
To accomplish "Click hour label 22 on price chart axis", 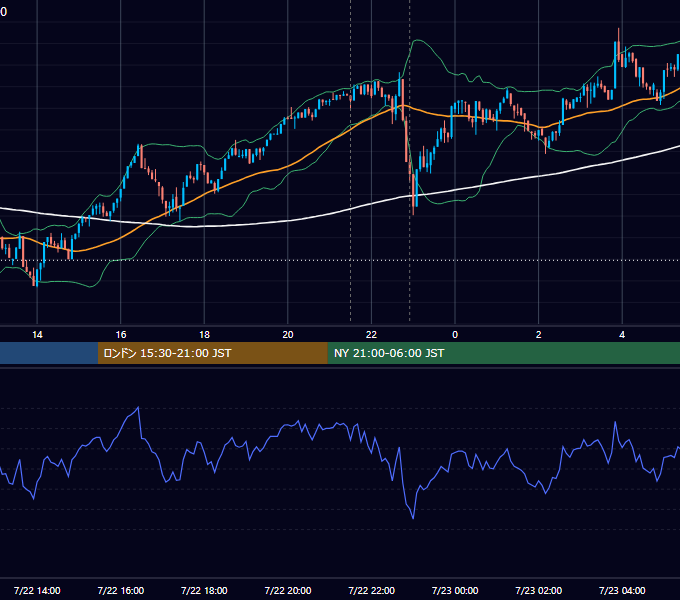I will pos(372,335).
